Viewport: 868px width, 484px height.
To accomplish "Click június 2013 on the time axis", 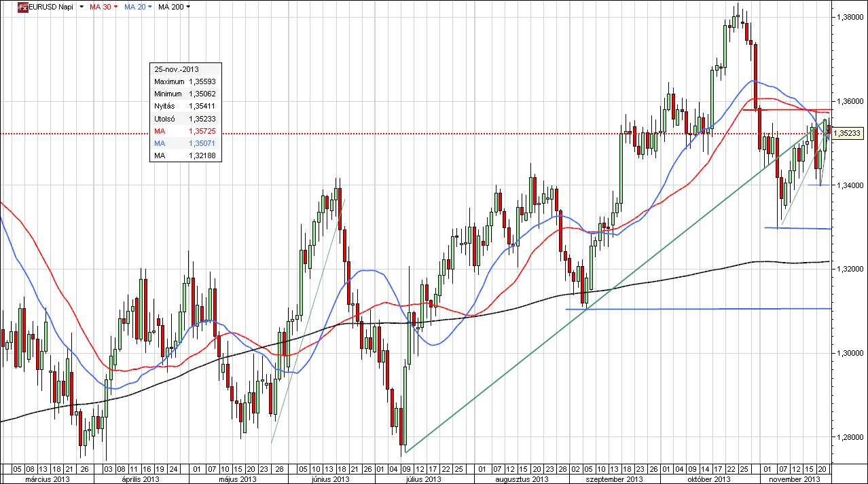I will 331,479.
